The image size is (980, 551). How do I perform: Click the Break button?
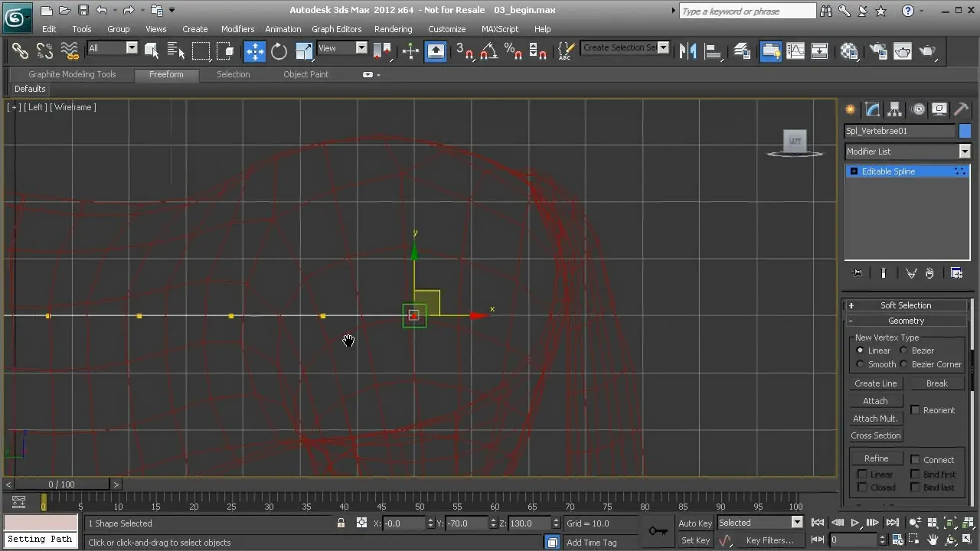[937, 383]
